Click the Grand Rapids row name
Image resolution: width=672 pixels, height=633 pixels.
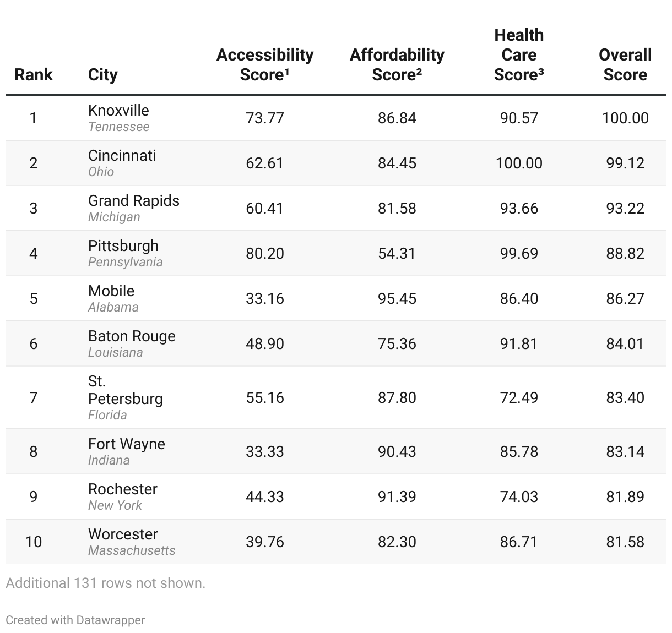coord(134,201)
